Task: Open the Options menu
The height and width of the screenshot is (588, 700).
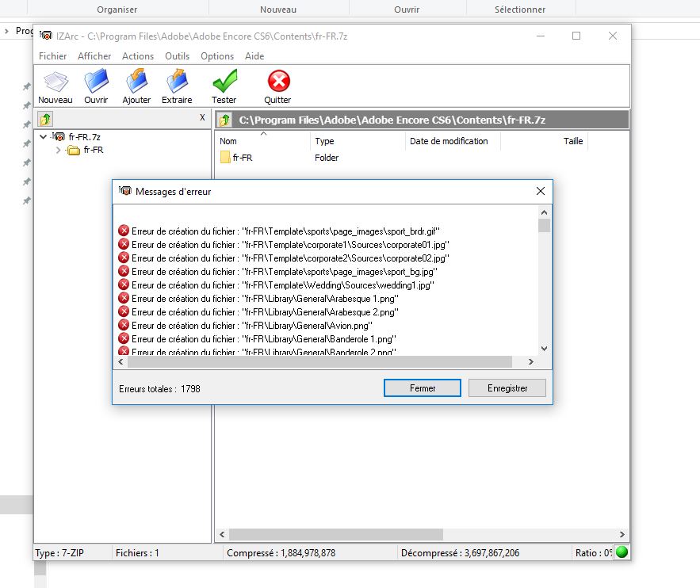Action: [x=217, y=55]
